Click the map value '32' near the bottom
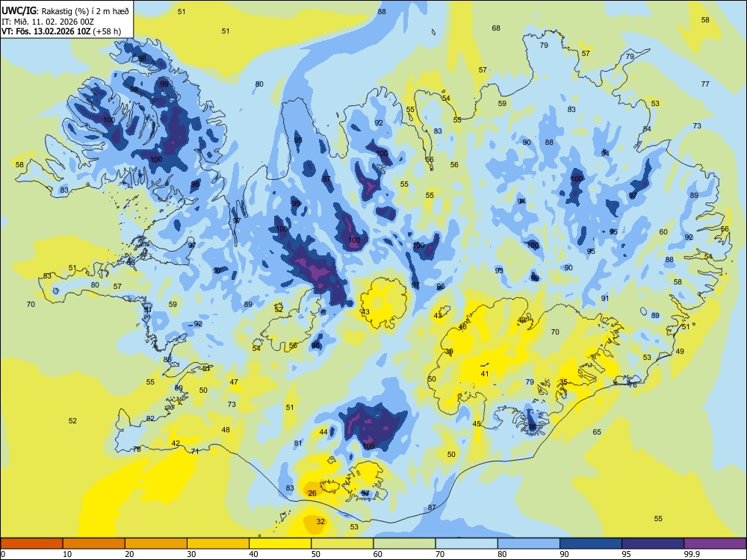This screenshot has height=560, width=747. (x=320, y=521)
